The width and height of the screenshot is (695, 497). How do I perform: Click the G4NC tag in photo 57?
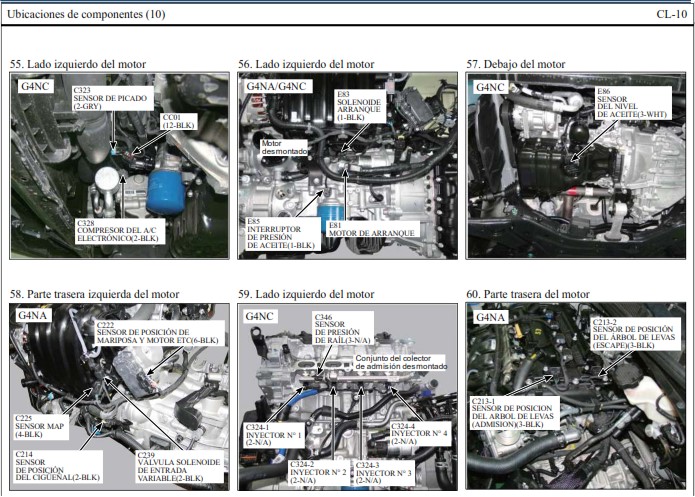(x=490, y=87)
